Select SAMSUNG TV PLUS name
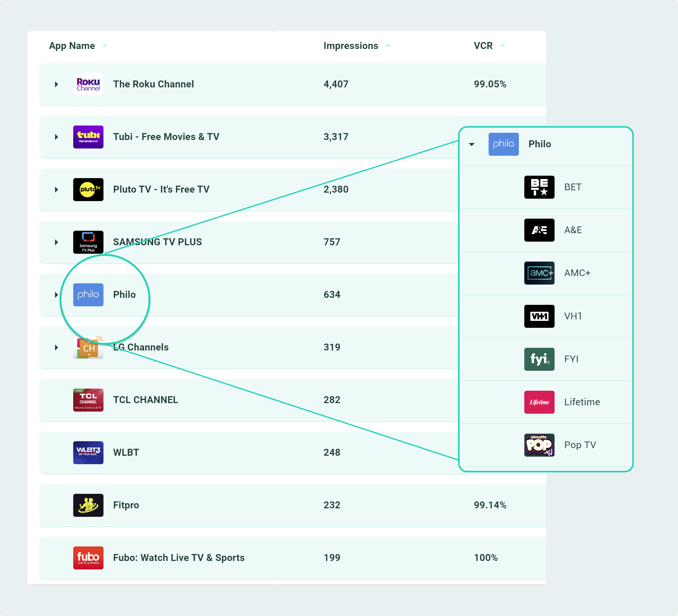The image size is (678, 616). tap(157, 242)
